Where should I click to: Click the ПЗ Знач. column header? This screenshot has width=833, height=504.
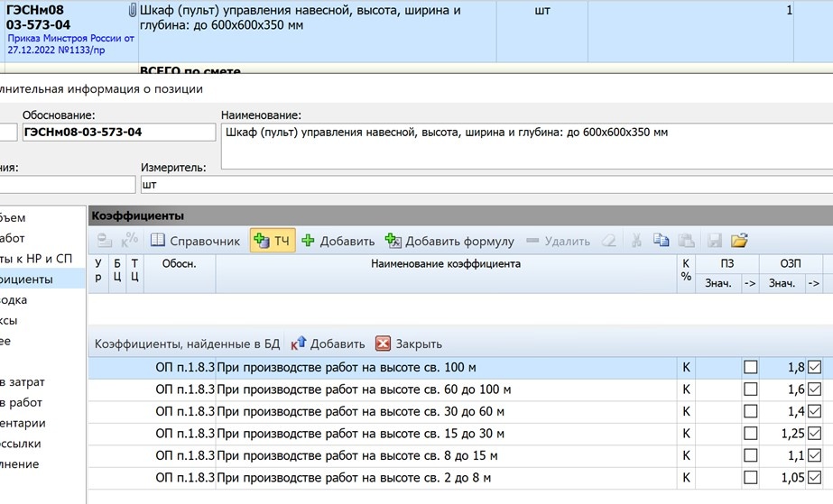[717, 283]
